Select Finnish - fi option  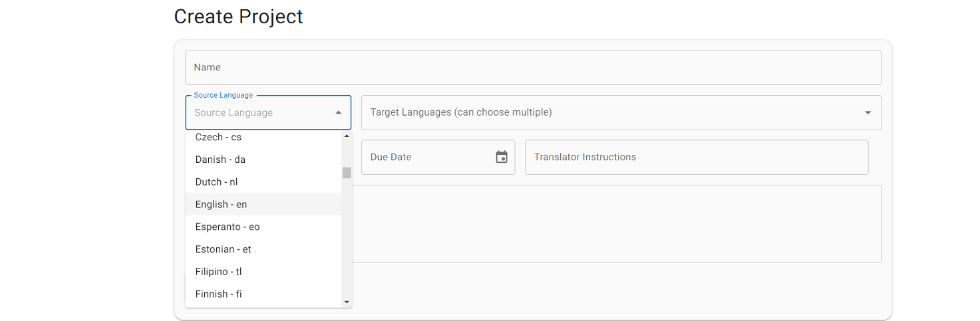click(263, 294)
